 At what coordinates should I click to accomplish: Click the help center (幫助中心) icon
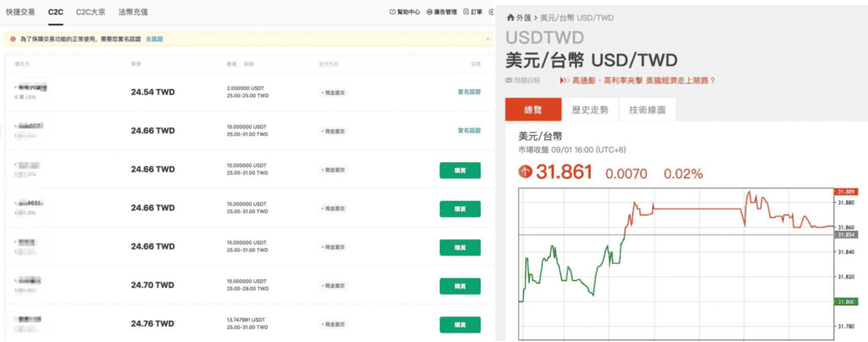click(x=392, y=12)
